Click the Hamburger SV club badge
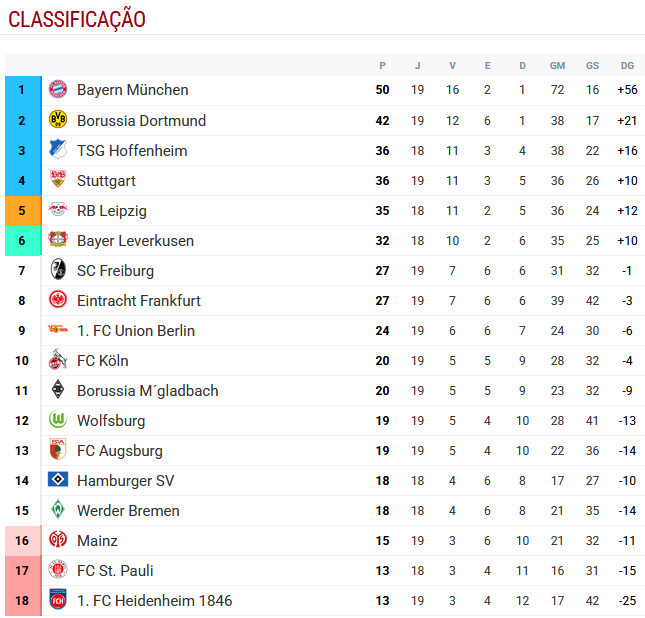645x618 pixels. click(58, 480)
